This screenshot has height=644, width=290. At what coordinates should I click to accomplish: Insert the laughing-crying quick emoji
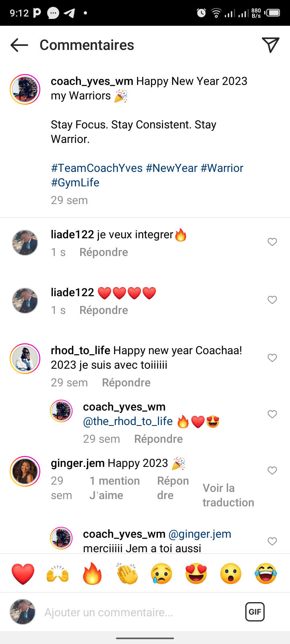[x=266, y=573]
